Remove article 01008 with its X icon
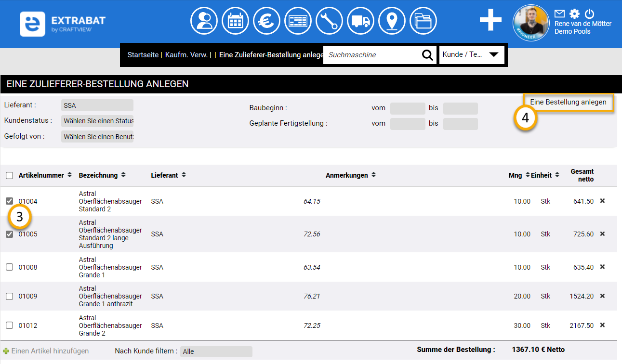The height and width of the screenshot is (364, 622). click(x=602, y=267)
